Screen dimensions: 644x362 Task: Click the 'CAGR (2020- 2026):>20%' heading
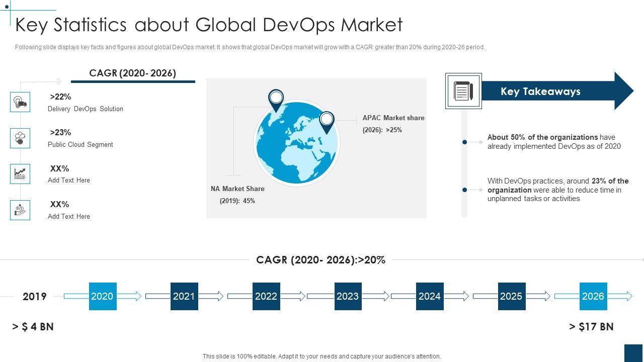click(x=320, y=260)
